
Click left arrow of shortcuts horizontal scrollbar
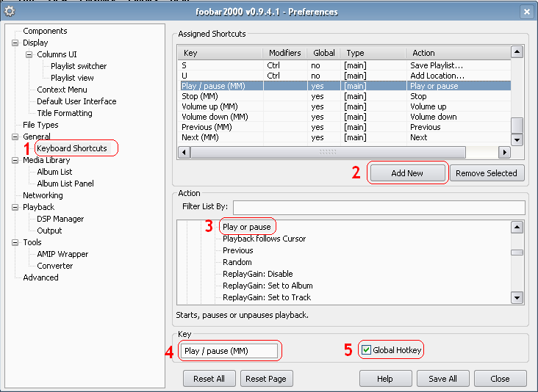[x=184, y=152]
